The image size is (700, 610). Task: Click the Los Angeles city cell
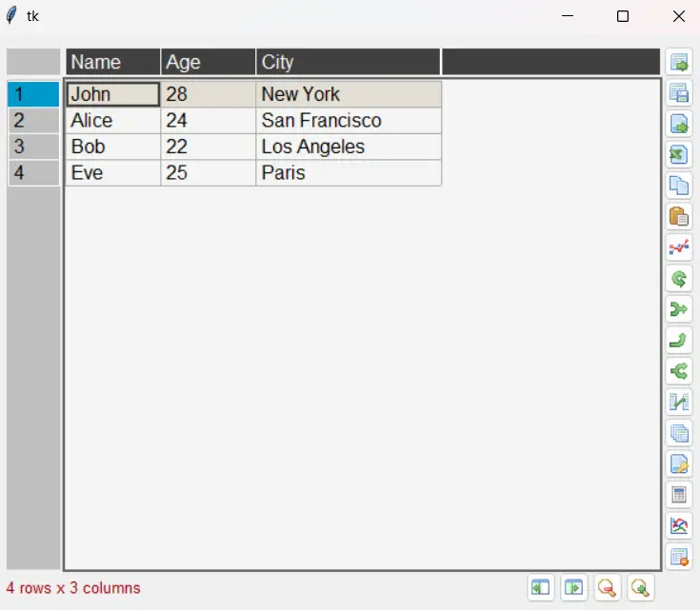coord(349,147)
